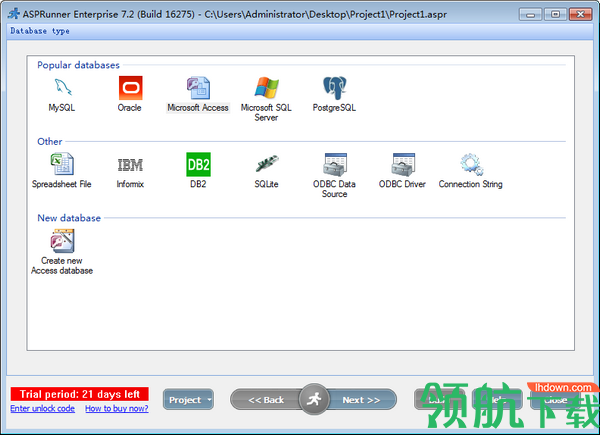Click the Create new Access database icon
Screen dimensions: 600x435
point(62,241)
